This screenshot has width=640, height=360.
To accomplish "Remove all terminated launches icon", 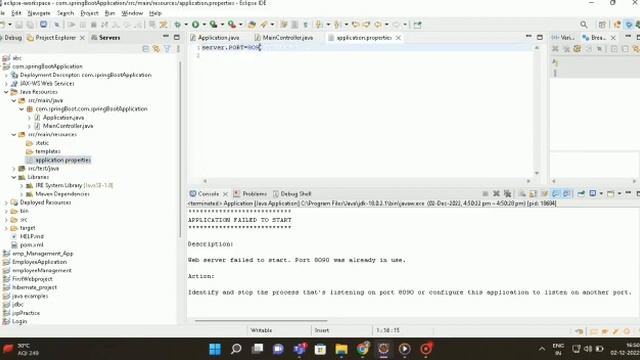I will pos(507,193).
